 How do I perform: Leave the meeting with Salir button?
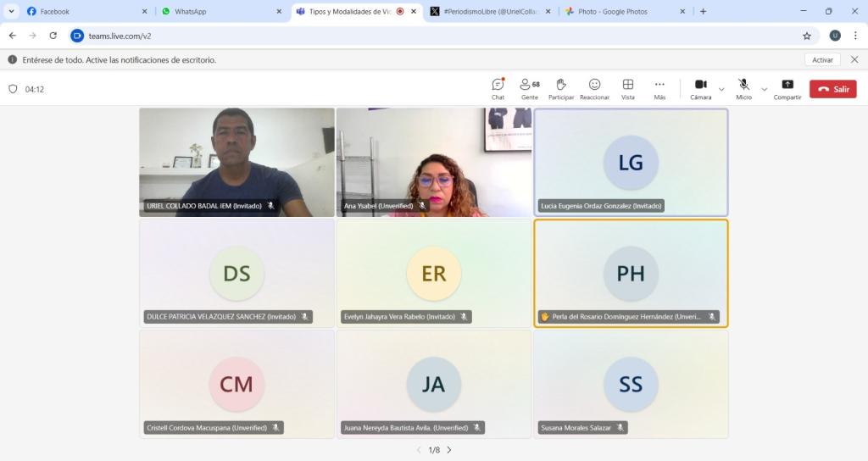point(832,89)
